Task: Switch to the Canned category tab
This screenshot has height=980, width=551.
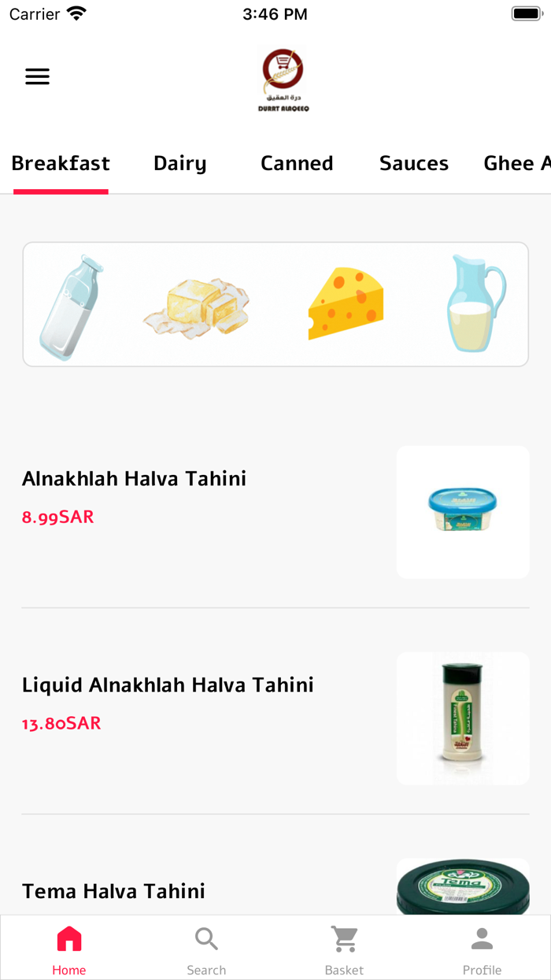Action: click(x=297, y=163)
